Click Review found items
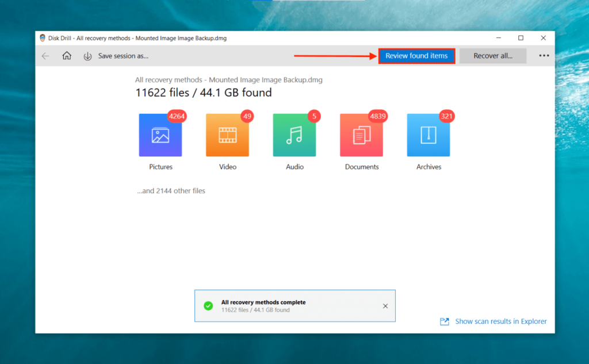Viewport: 589px width, 364px height. tap(416, 56)
